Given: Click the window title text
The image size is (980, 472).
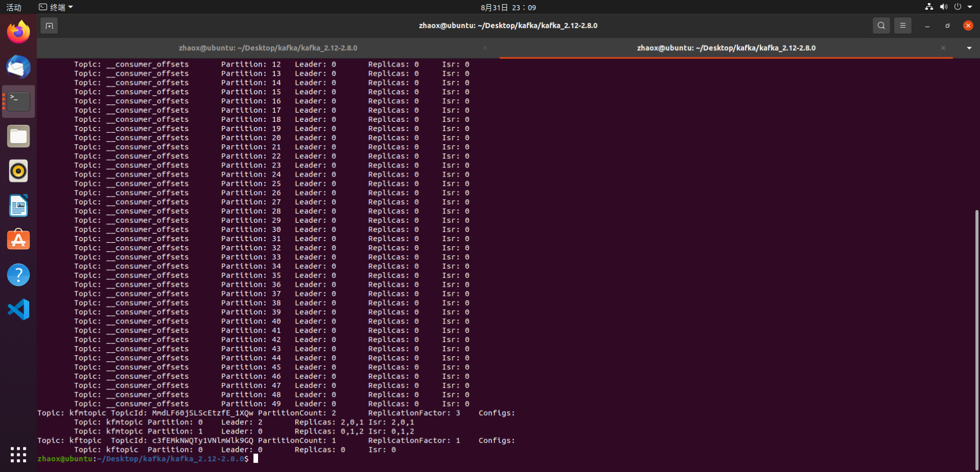Looking at the screenshot, I should coord(508,26).
